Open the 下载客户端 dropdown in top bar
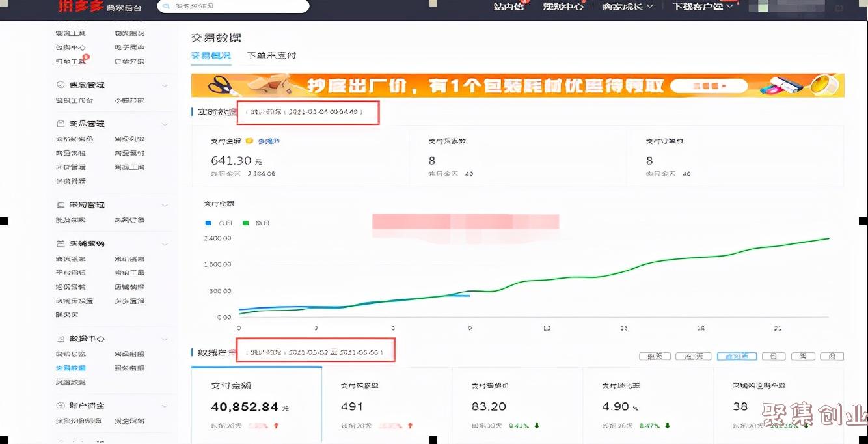 703,7
